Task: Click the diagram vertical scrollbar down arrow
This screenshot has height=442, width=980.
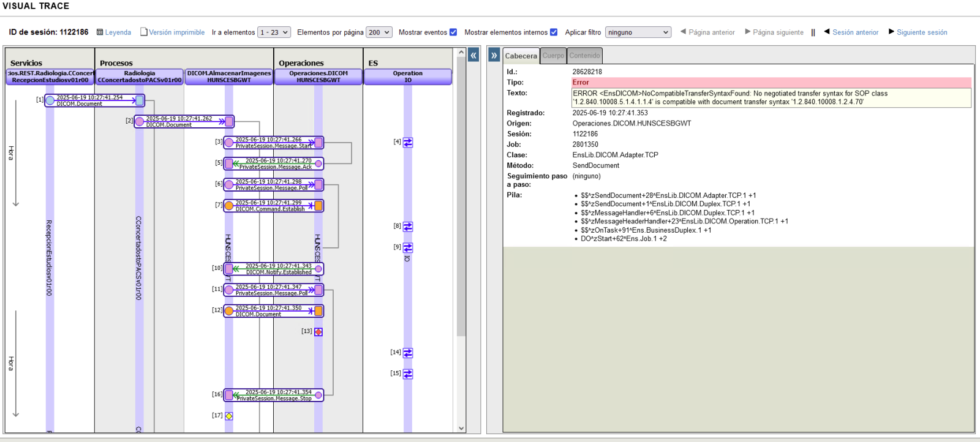Action: [461, 429]
